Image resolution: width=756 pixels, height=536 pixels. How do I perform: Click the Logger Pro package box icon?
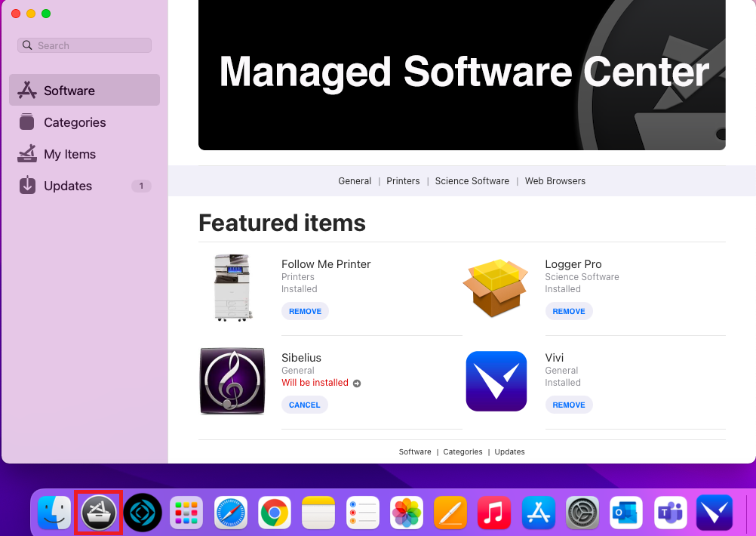(496, 288)
